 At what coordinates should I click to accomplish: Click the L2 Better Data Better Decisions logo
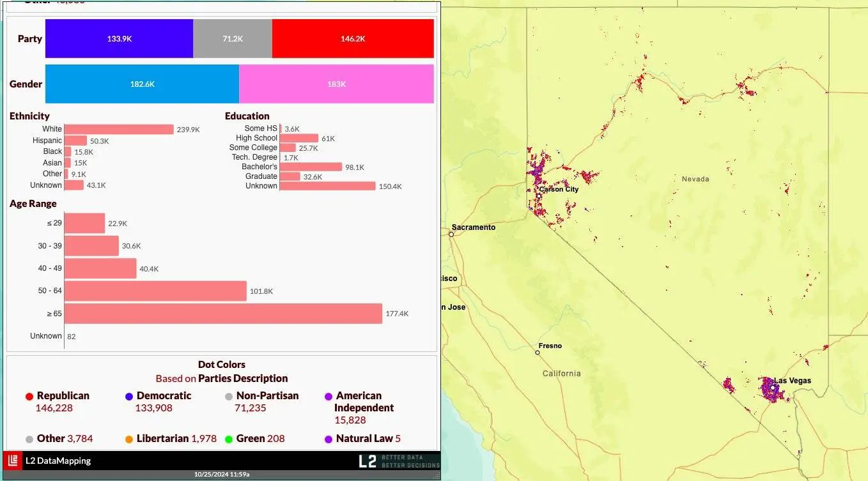click(399, 461)
